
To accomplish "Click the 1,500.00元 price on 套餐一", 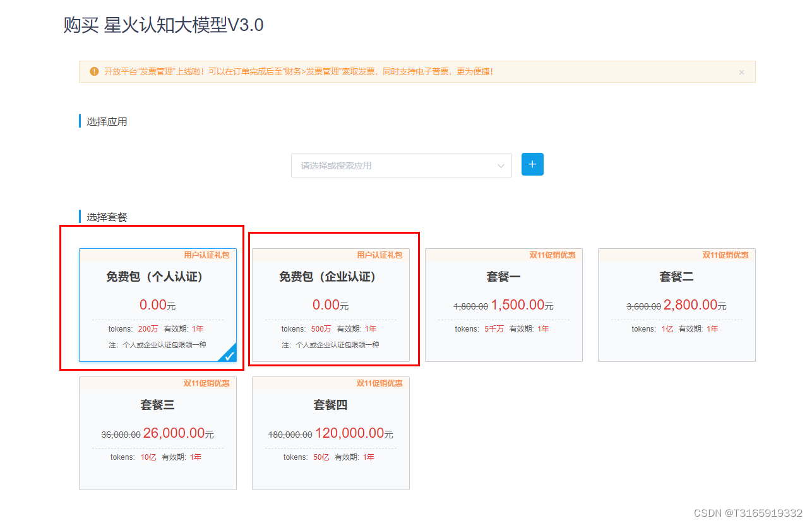I will tap(522, 305).
